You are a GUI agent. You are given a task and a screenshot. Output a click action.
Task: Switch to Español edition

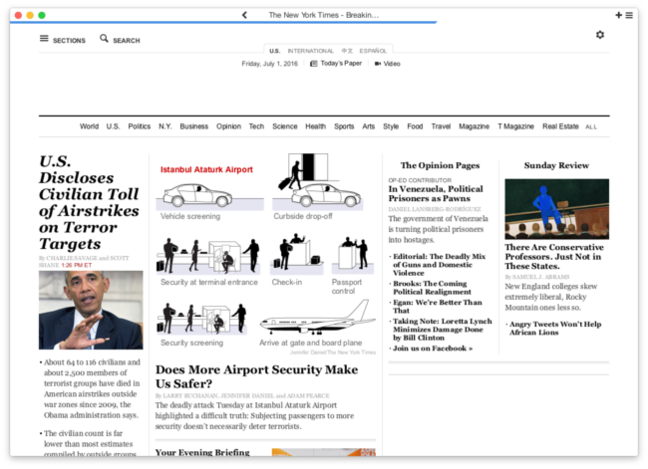[373, 51]
